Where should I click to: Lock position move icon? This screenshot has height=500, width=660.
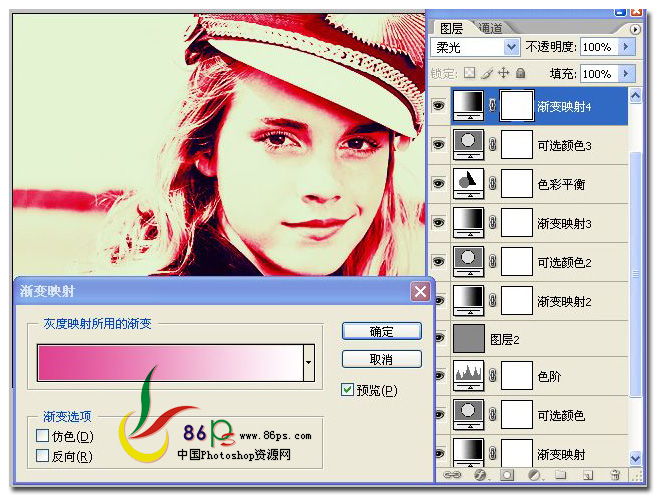(503, 73)
